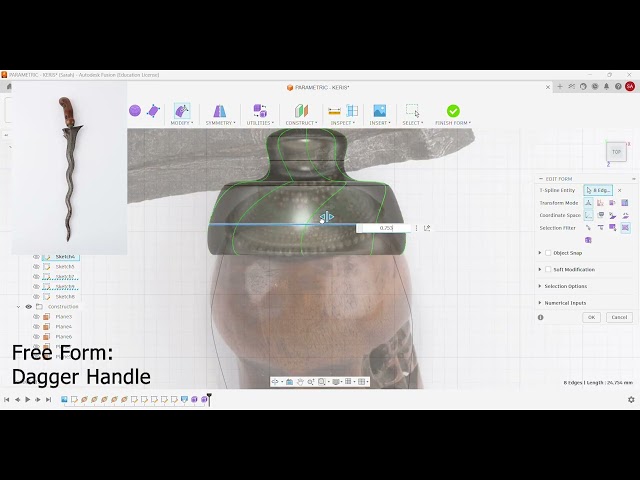The image size is (640, 480).
Task: Set Selection Filter to edge
Action: (600, 228)
